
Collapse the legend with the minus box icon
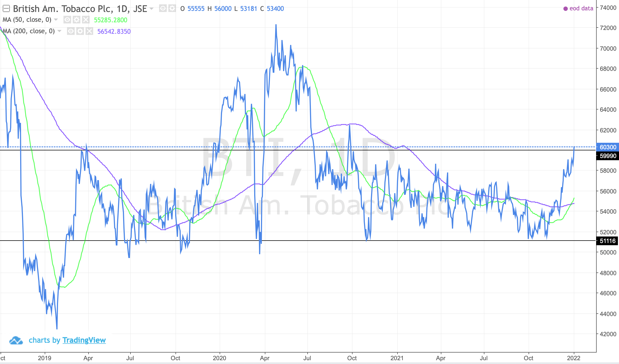click(x=6, y=9)
